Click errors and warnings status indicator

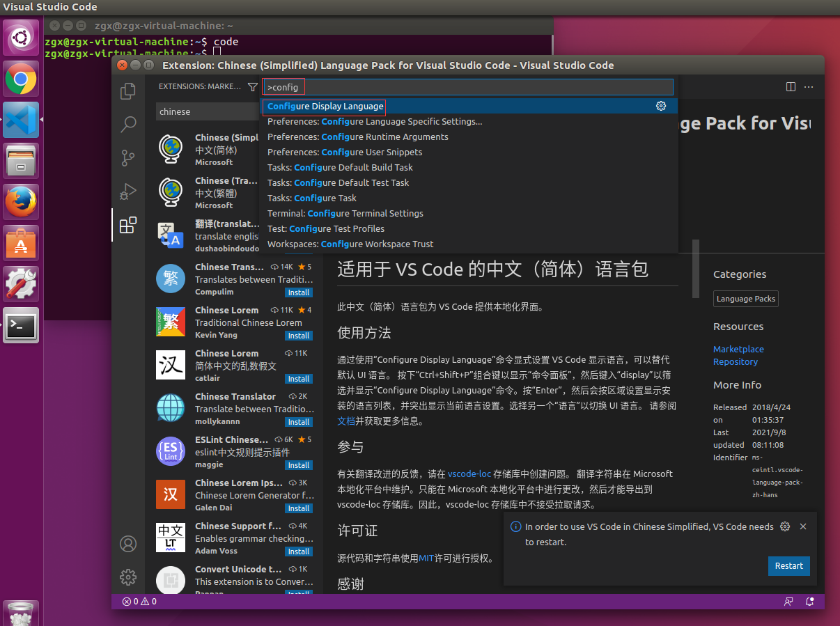pyautogui.click(x=139, y=602)
